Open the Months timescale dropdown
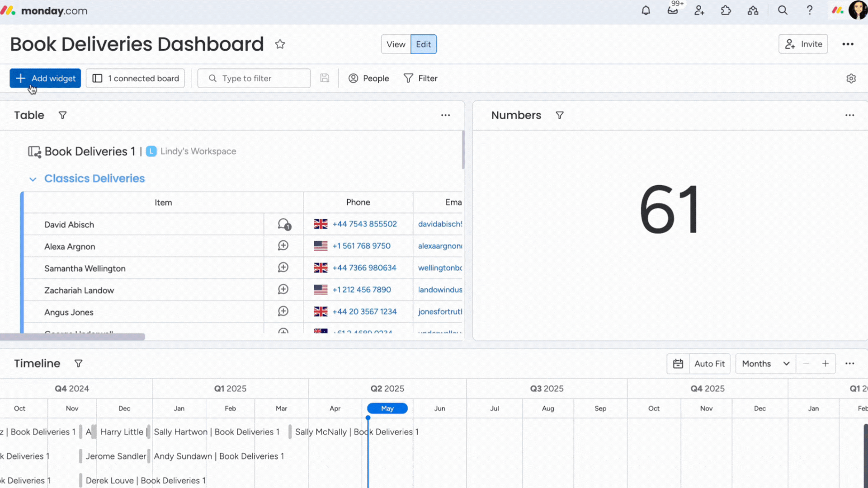The height and width of the screenshot is (488, 868). 765,364
